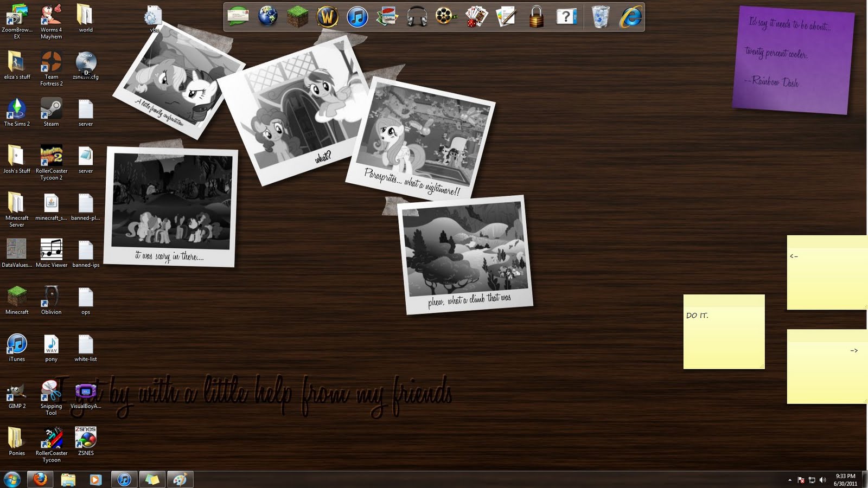The height and width of the screenshot is (488, 868).
Task: Click the headphones icon in the dock
Action: (x=417, y=17)
